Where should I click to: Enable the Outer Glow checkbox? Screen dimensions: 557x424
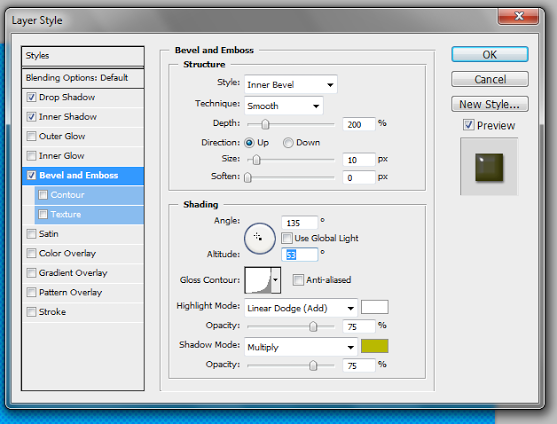pos(31,136)
